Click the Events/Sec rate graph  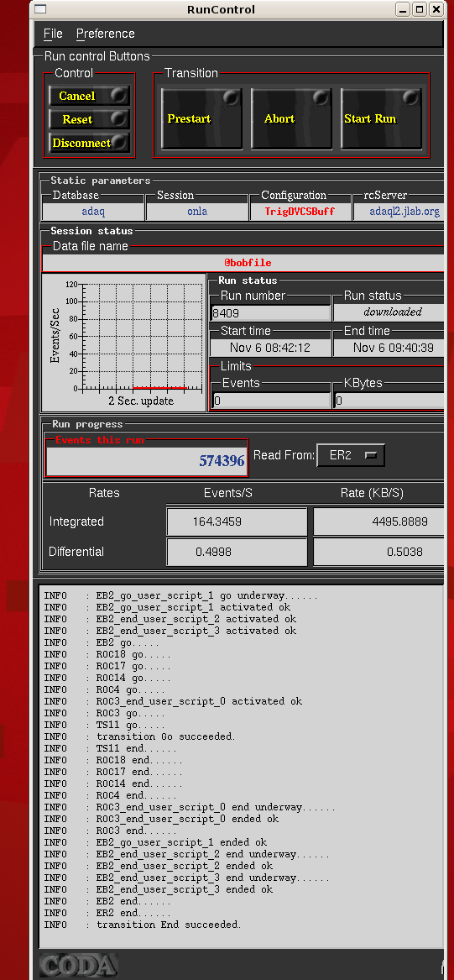(124, 343)
